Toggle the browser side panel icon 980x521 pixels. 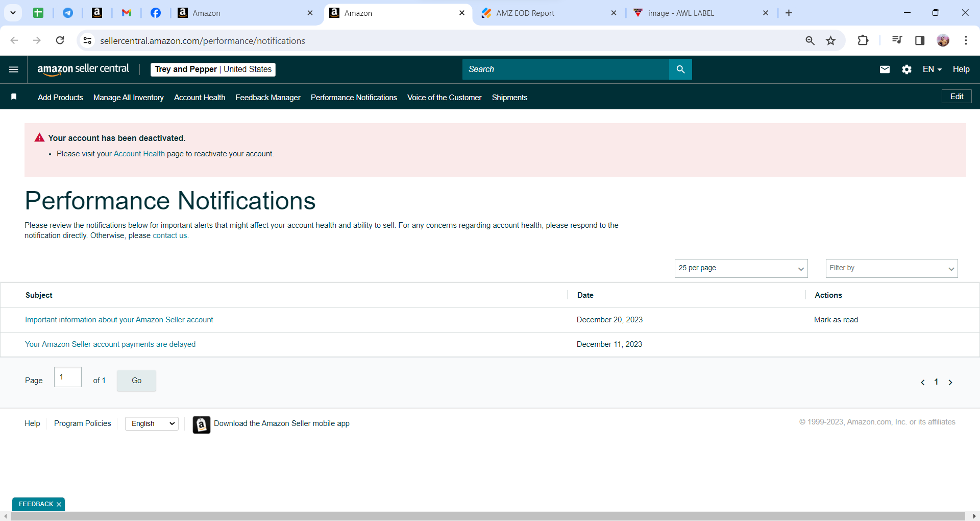[920, 40]
